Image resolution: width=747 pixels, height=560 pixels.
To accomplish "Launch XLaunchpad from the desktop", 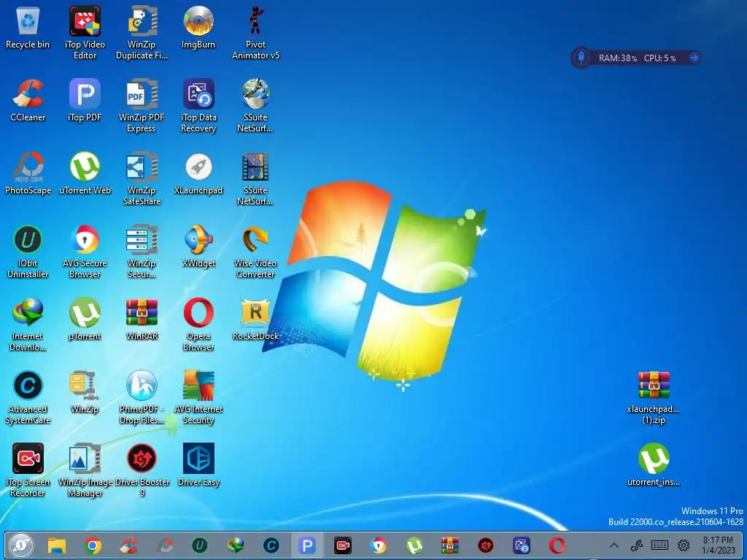I will (x=198, y=174).
